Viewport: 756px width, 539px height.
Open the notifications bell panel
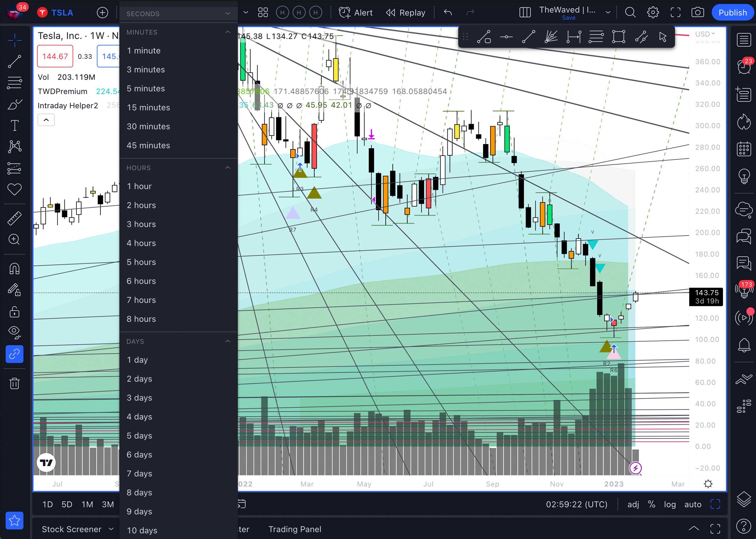pos(744,345)
